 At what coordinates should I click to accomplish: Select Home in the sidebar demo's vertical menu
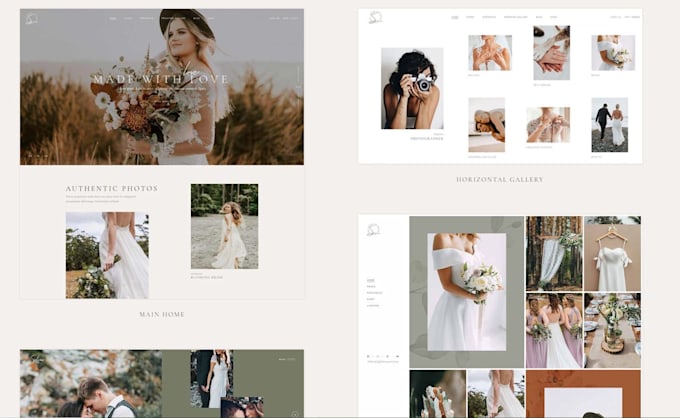[370, 281]
